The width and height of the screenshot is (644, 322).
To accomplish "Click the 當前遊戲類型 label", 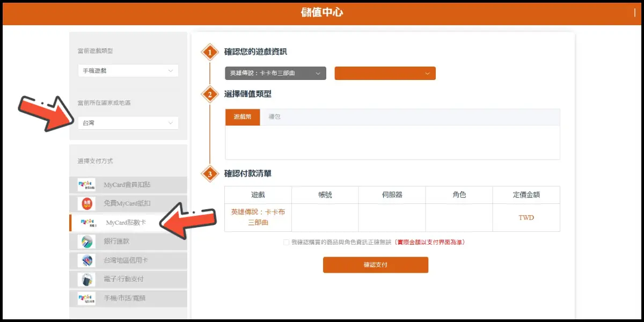I will point(95,51).
